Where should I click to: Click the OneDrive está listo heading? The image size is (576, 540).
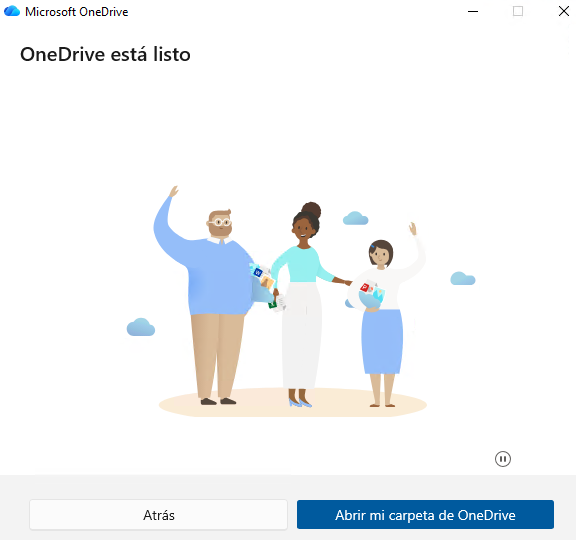click(x=105, y=54)
